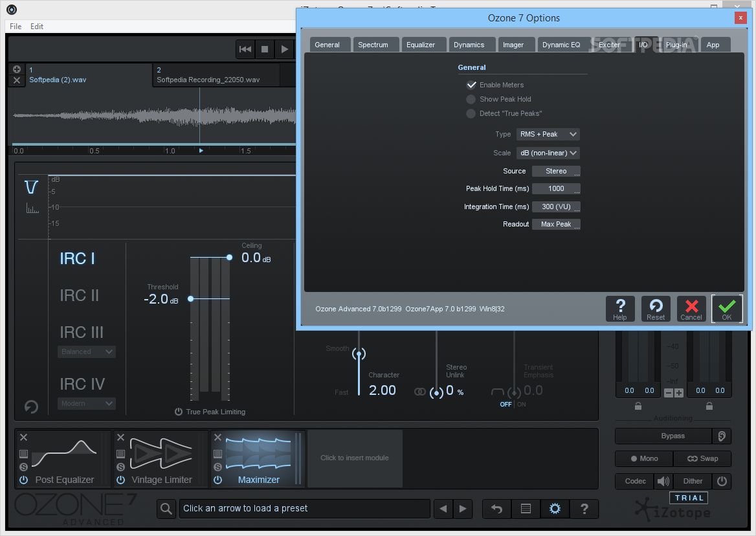Screen dimensions: 756x536
Task: Cancel the Ozone 7 Options dialog
Action: point(691,309)
